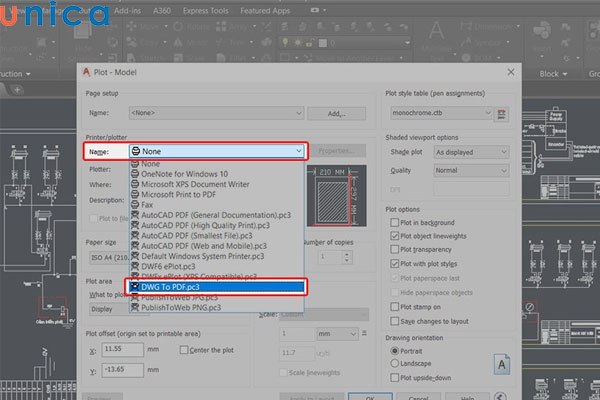Open the Shade plot dropdown

[471, 152]
